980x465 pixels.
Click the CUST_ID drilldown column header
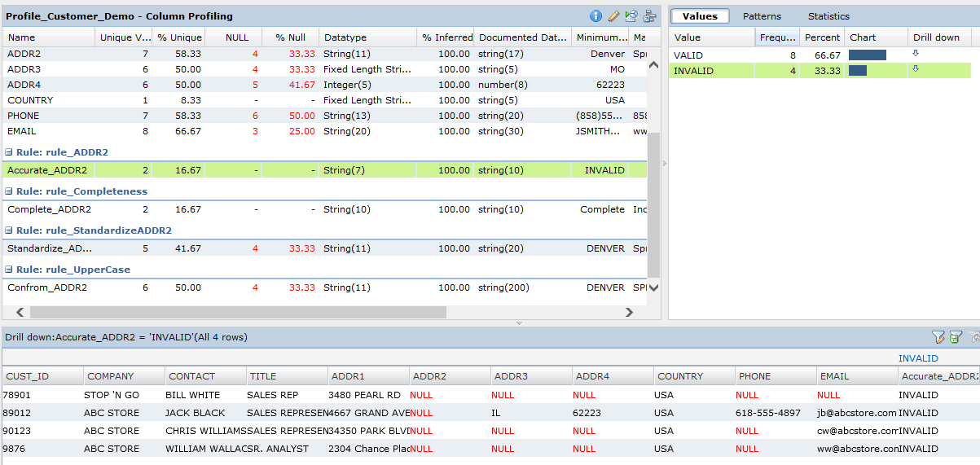click(x=42, y=376)
